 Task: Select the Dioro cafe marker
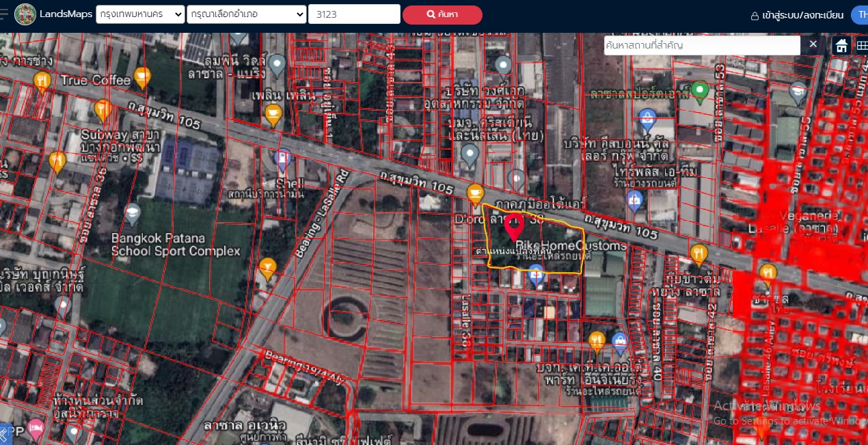point(475,195)
